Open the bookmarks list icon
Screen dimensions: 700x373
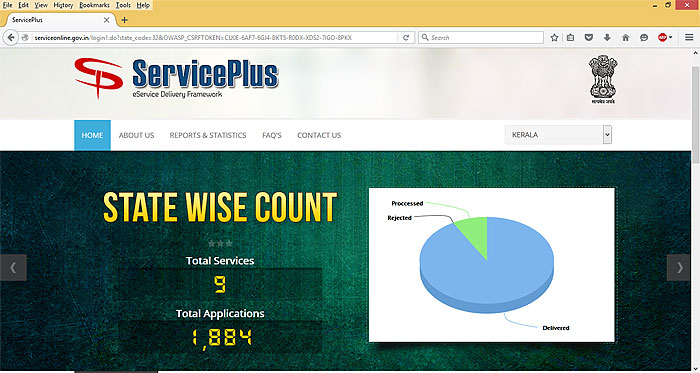point(571,38)
